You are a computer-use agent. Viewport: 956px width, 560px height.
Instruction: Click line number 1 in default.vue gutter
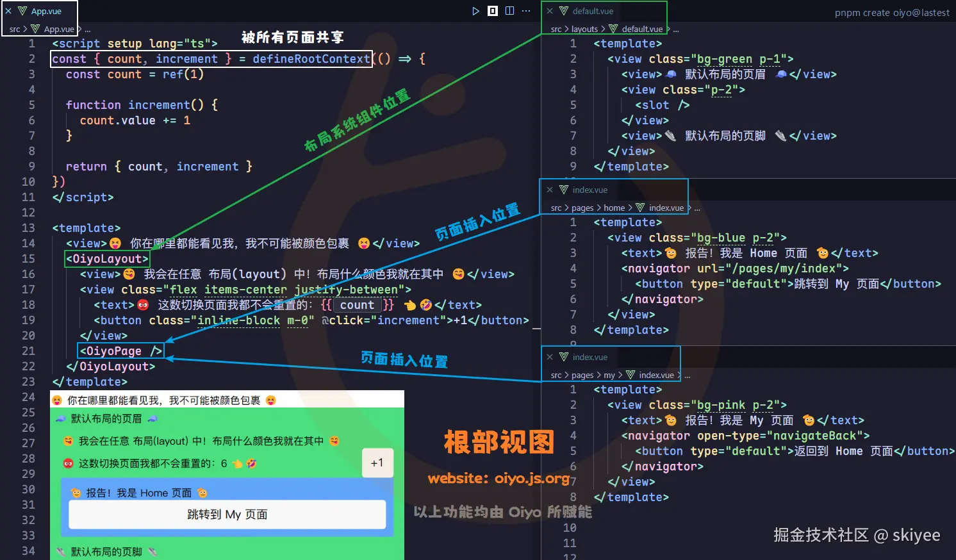(x=573, y=44)
